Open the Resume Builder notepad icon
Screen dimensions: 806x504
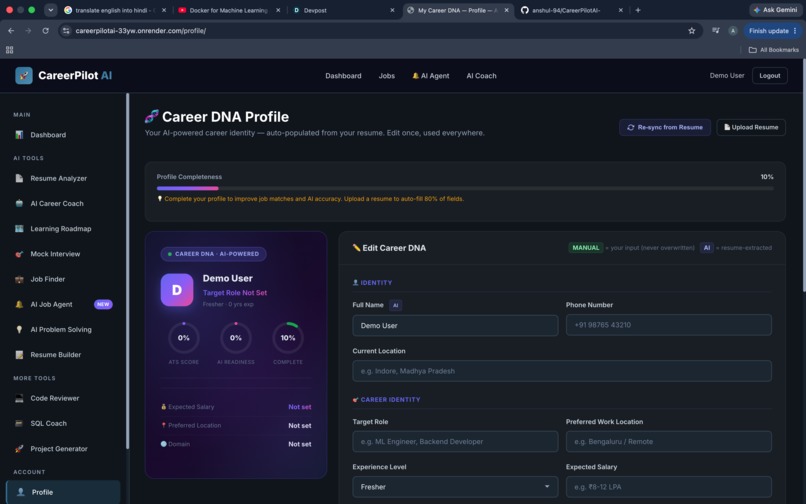[19, 355]
